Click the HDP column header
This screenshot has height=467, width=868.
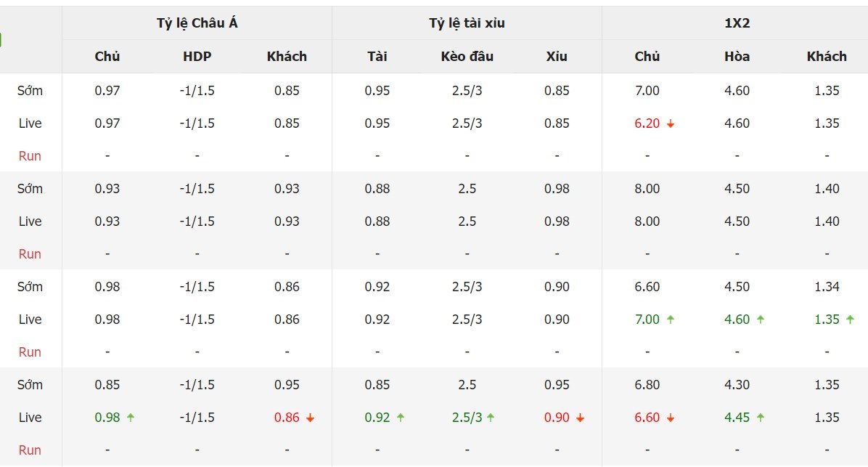pyautogui.click(x=197, y=57)
